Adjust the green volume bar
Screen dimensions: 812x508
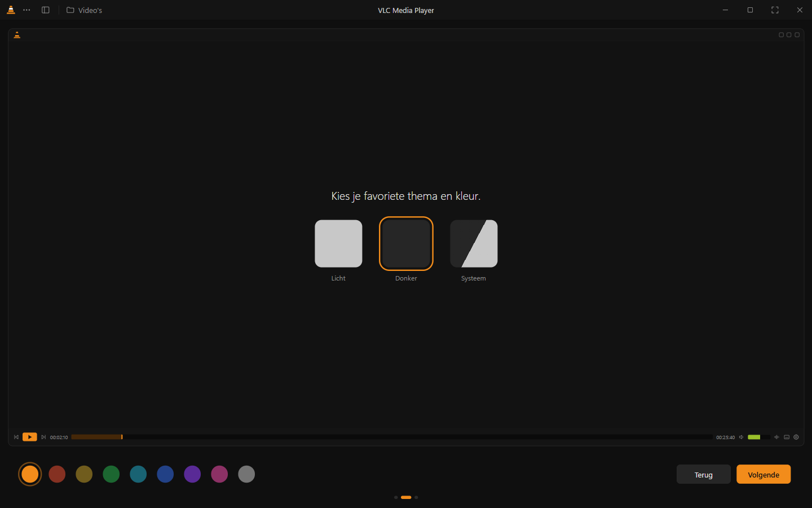pyautogui.click(x=758, y=437)
